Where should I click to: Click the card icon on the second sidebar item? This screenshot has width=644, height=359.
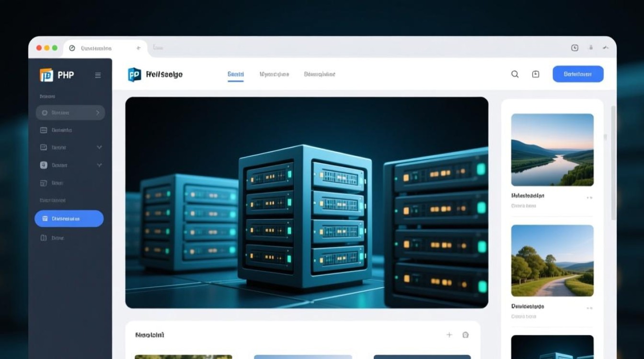tap(45, 130)
